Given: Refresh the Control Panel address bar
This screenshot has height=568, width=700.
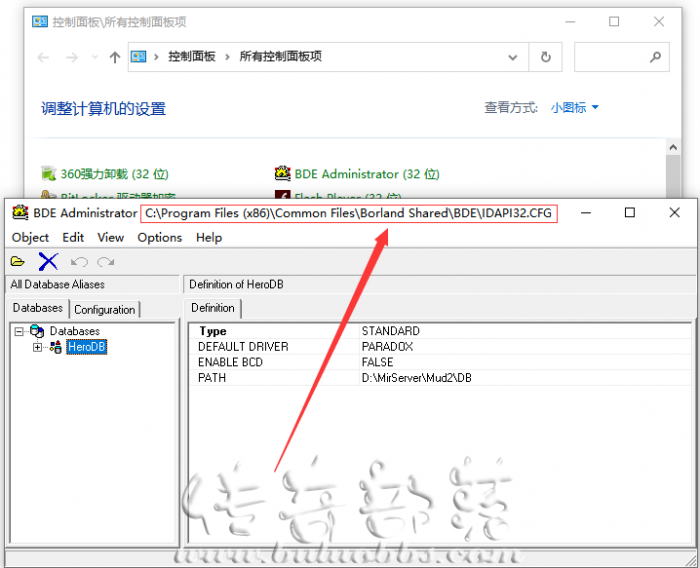Looking at the screenshot, I should [x=545, y=58].
